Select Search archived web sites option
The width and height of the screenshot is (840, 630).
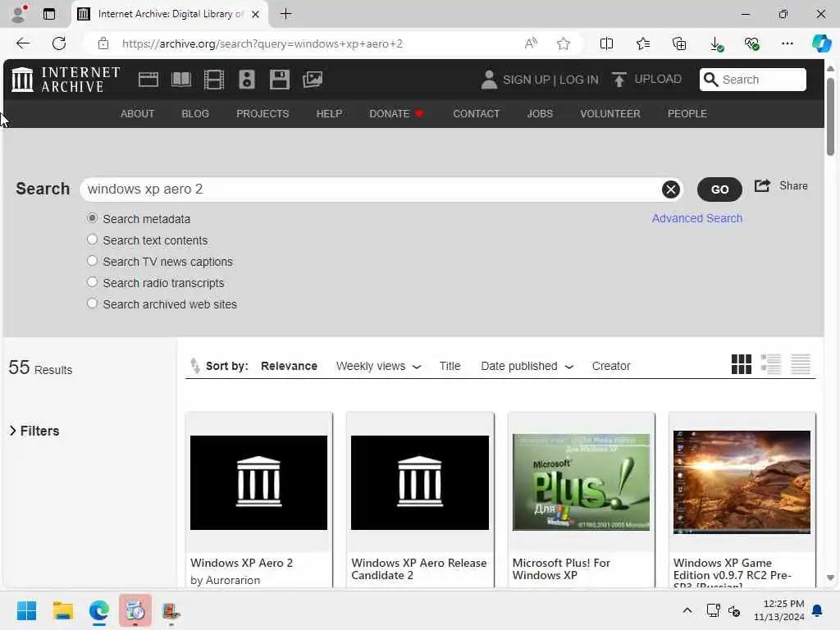coord(92,304)
